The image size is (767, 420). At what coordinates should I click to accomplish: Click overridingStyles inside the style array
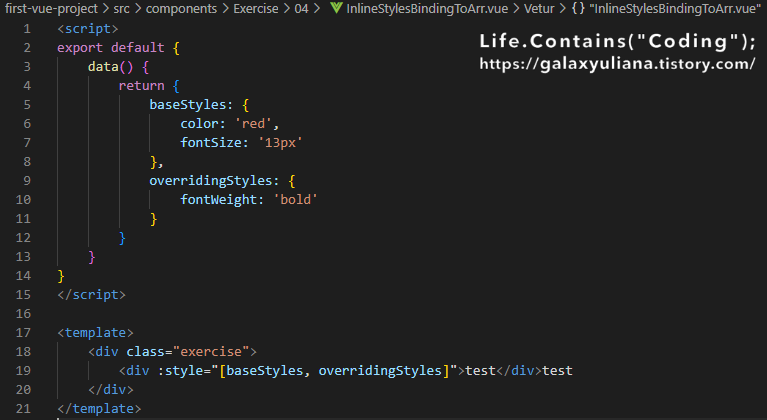[x=380, y=371]
